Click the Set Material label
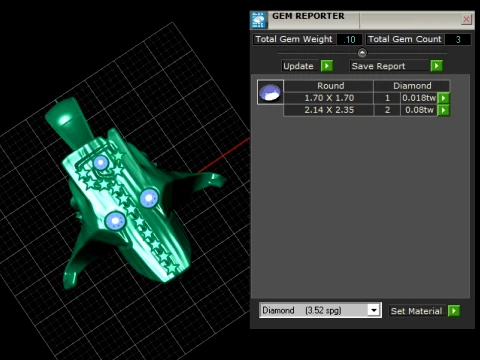Viewport: 480px width, 360px height. 416,311
